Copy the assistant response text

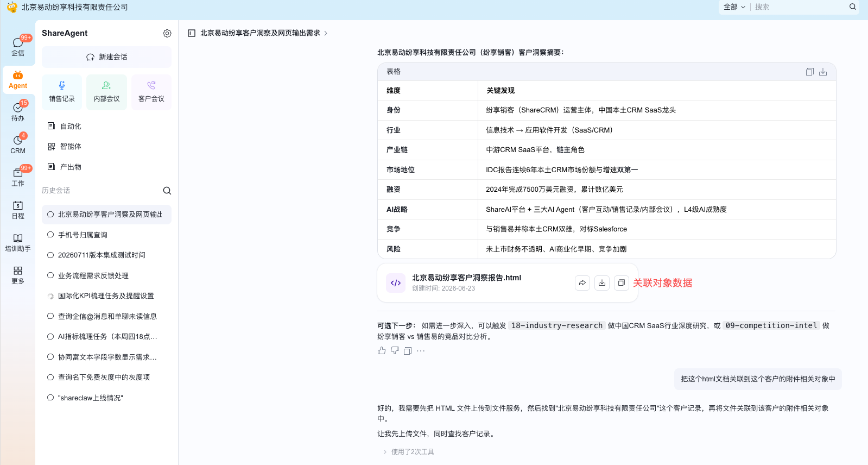coord(408,351)
